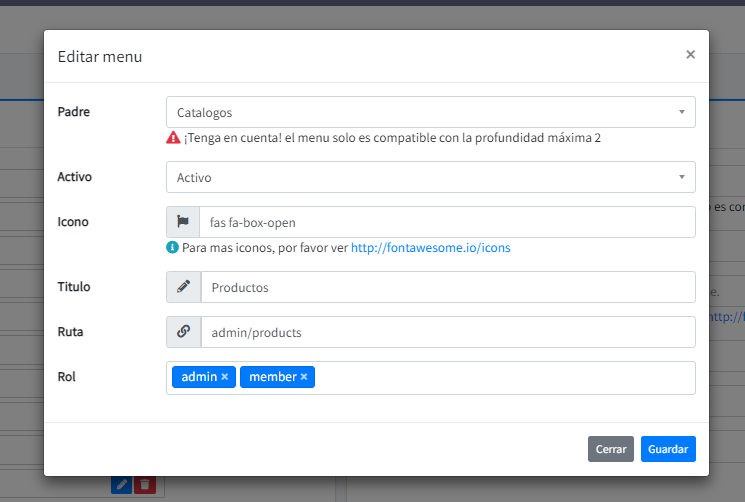Expand the Activo status dropdown

(430, 177)
